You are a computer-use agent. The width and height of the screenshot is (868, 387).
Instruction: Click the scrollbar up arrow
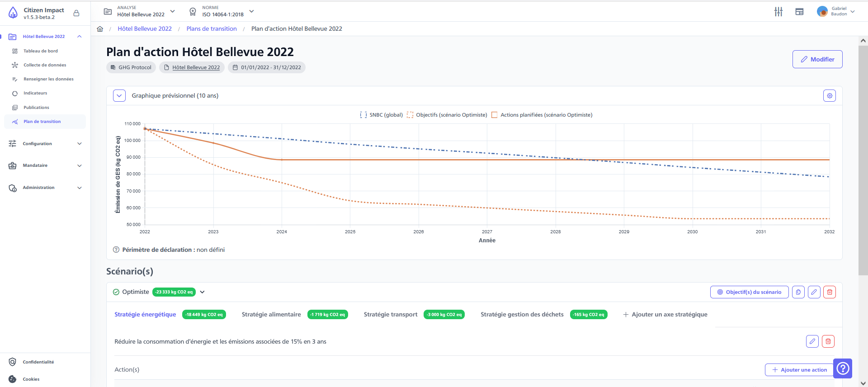click(x=863, y=41)
